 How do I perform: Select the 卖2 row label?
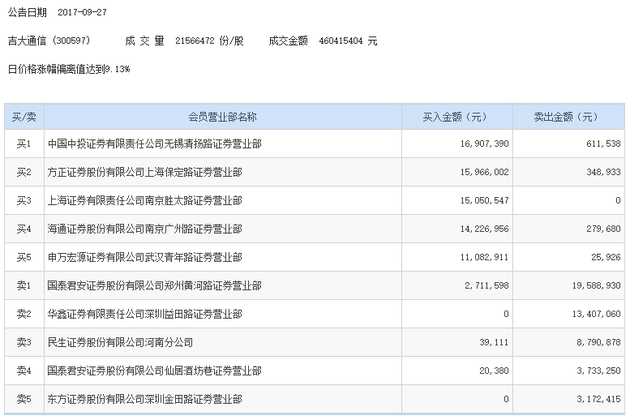click(x=24, y=314)
